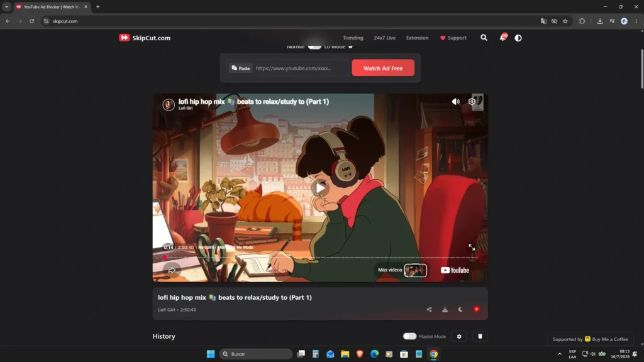Show hidden system tray icons chevron

559,354
